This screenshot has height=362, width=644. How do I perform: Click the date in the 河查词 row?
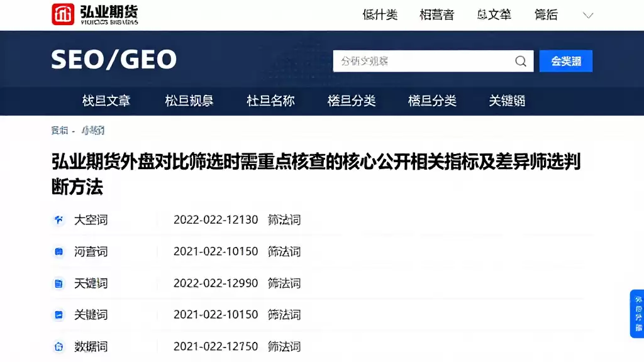[216, 251]
